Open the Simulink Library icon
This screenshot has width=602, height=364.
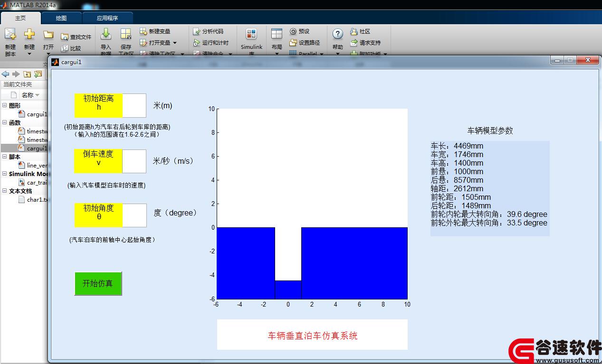251,34
